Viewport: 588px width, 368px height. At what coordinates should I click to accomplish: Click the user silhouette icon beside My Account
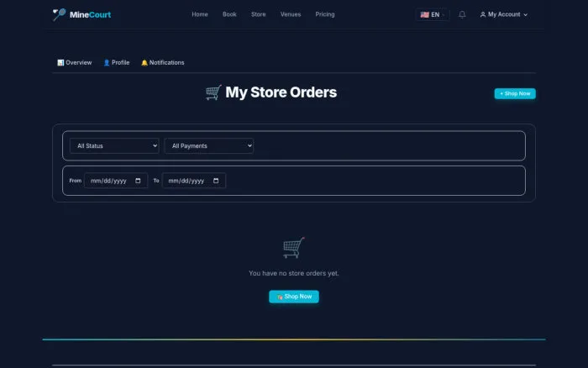coord(483,14)
